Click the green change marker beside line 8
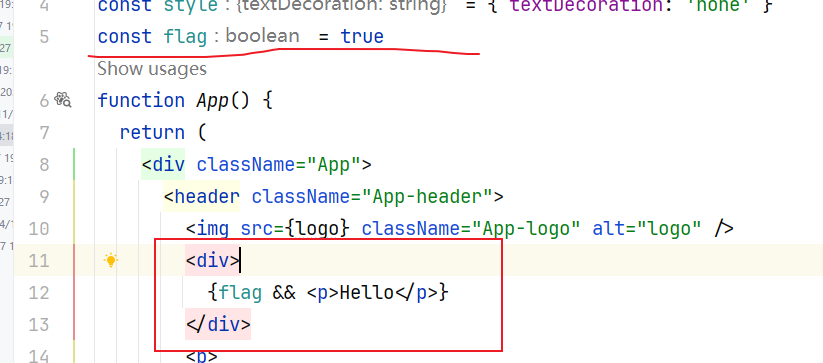This screenshot has height=363, width=823. click(74, 164)
